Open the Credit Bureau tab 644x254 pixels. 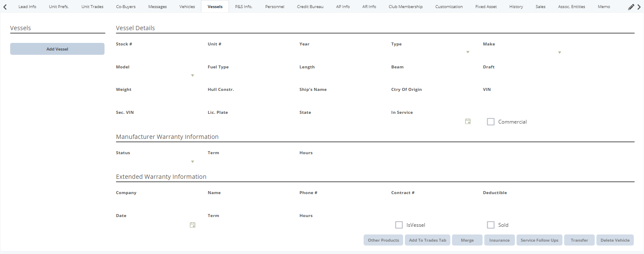310,6
